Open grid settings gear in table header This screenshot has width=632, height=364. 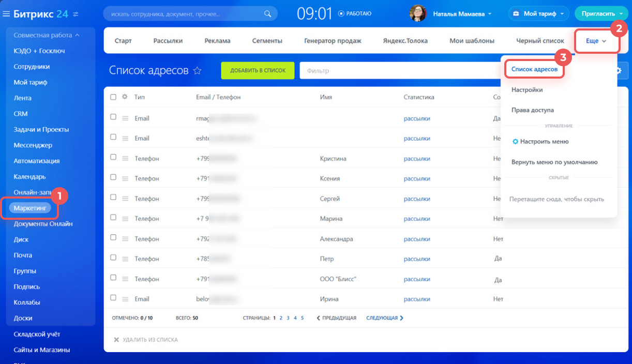click(124, 97)
